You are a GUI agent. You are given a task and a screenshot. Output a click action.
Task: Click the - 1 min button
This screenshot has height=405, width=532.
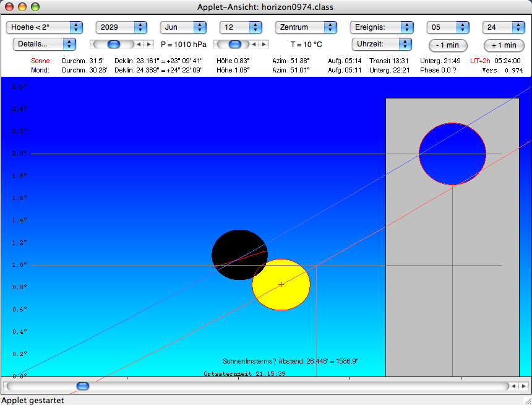pyautogui.click(x=448, y=45)
